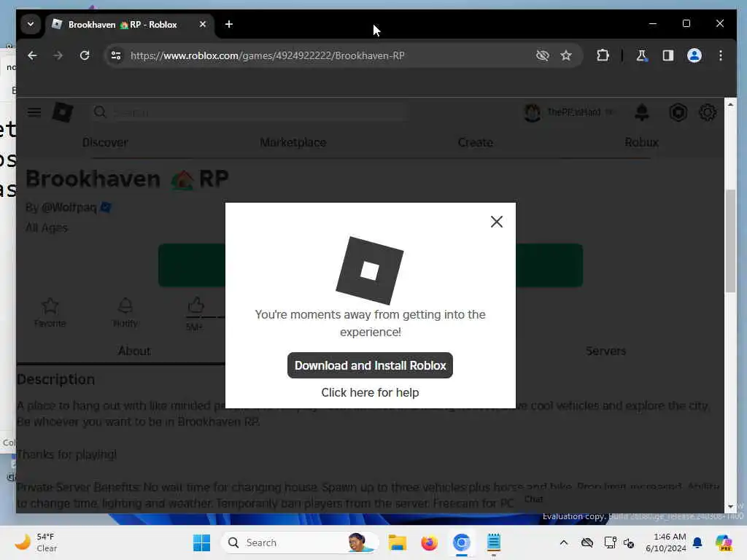The width and height of the screenshot is (747, 560).
Task: Favorite the Brookhaven RP experience
Action: click(50, 312)
